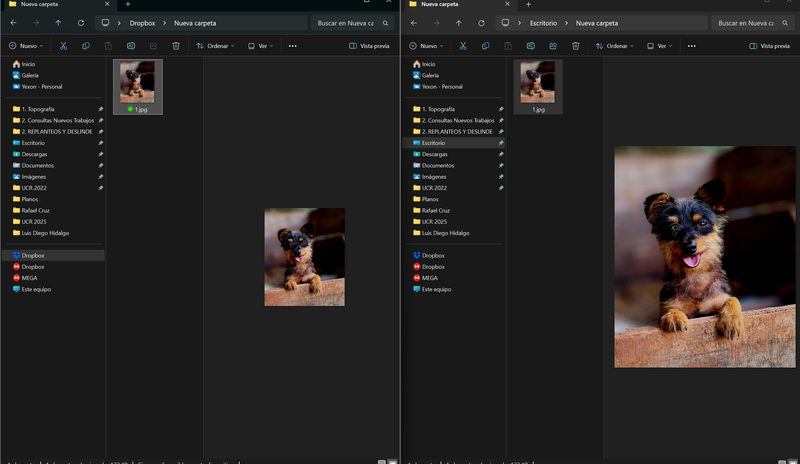The image size is (800, 464).
Task: Go up one level in right window
Action: tap(458, 22)
